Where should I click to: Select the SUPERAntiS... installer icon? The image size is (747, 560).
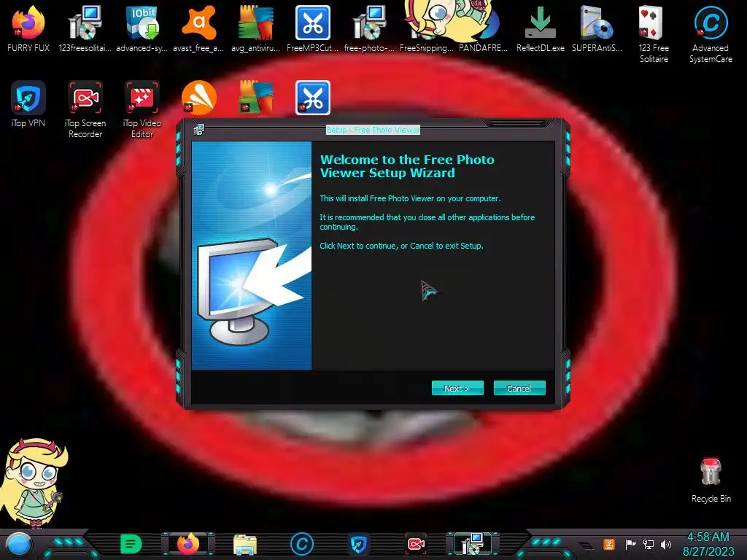tap(597, 28)
